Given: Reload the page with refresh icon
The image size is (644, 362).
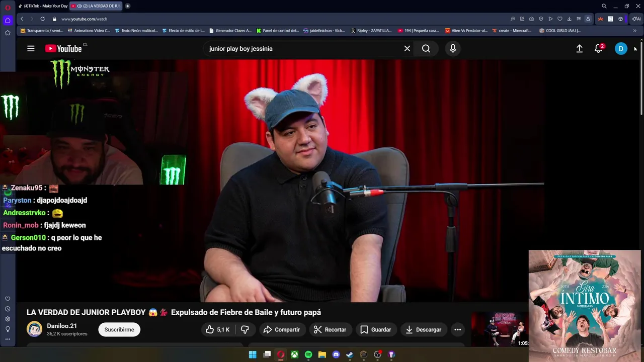Looking at the screenshot, I should click(42, 19).
